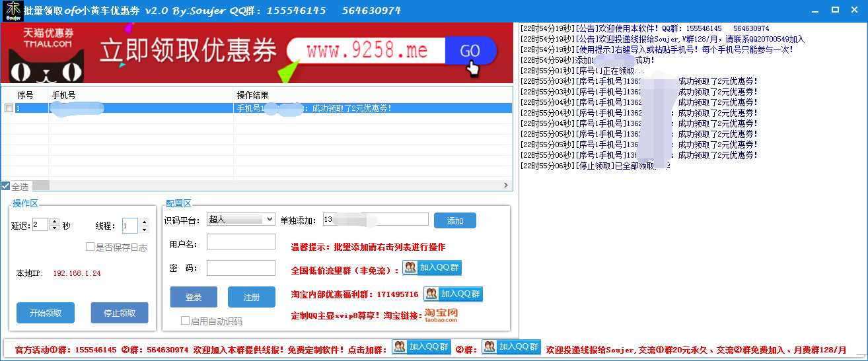This screenshot has height=361, width=868.
Task: Decrease the 延迟 delay value
Action: tap(54, 228)
